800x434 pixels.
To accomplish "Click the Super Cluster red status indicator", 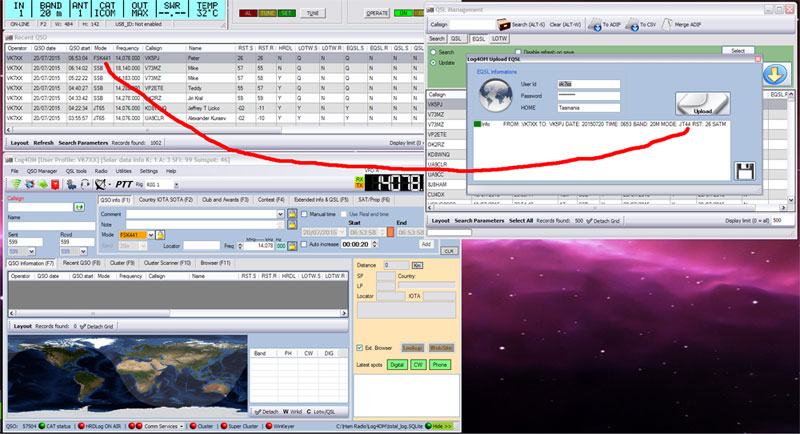I will point(223,426).
